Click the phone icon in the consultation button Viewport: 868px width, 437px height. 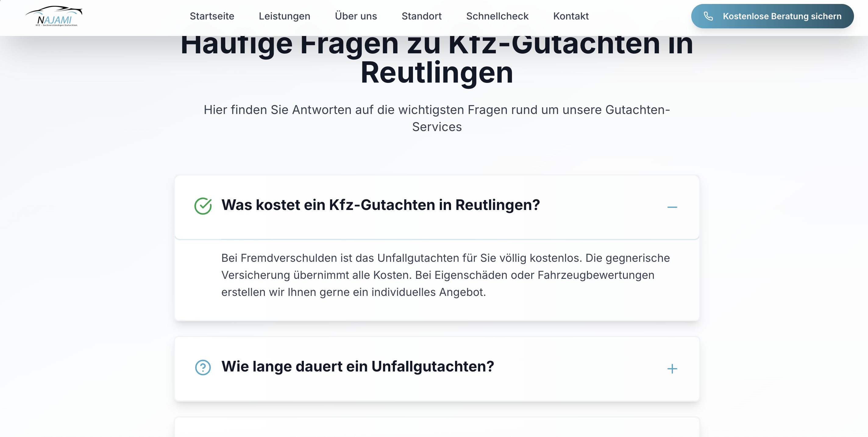click(x=708, y=16)
